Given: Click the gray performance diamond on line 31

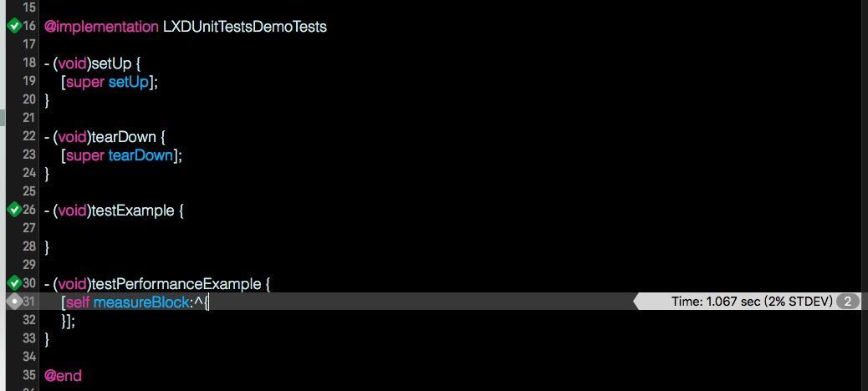Looking at the screenshot, I should pos(13,302).
